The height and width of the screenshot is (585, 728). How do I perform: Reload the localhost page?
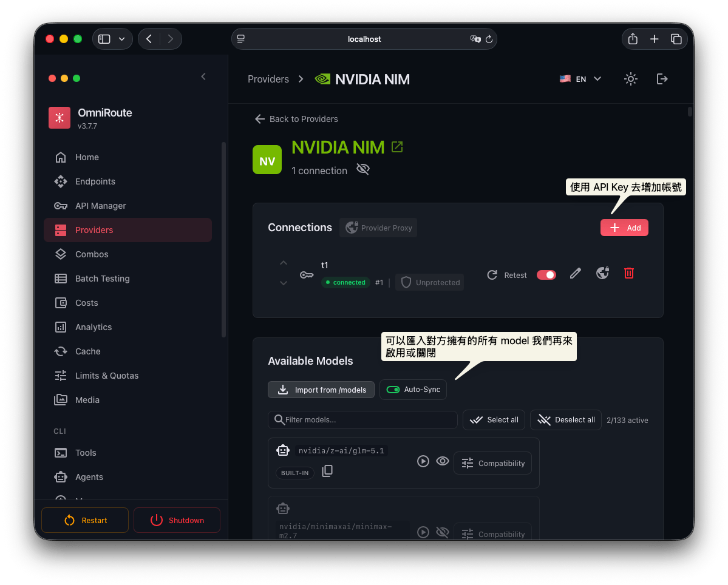click(x=489, y=39)
